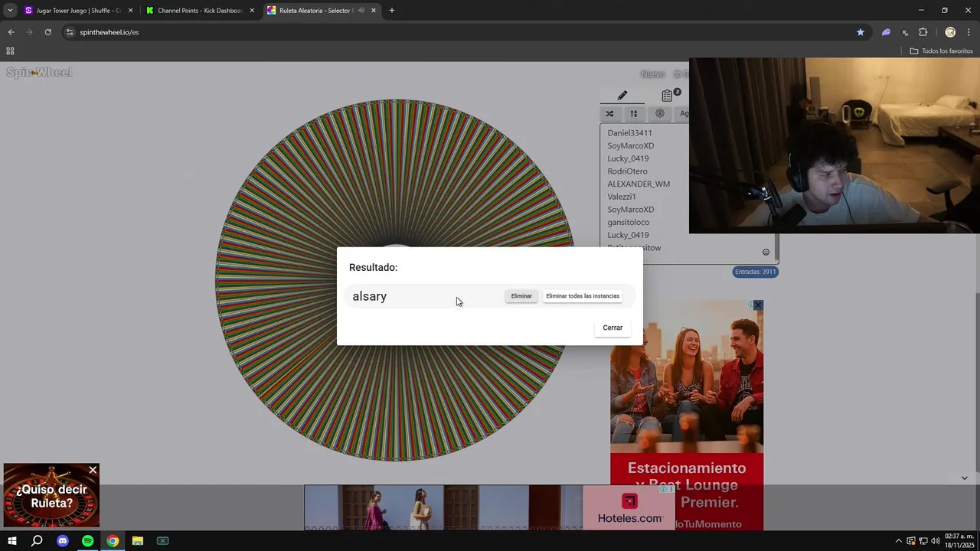Click the SpinTheWheel logo
980x551 pixels.
tap(39, 73)
